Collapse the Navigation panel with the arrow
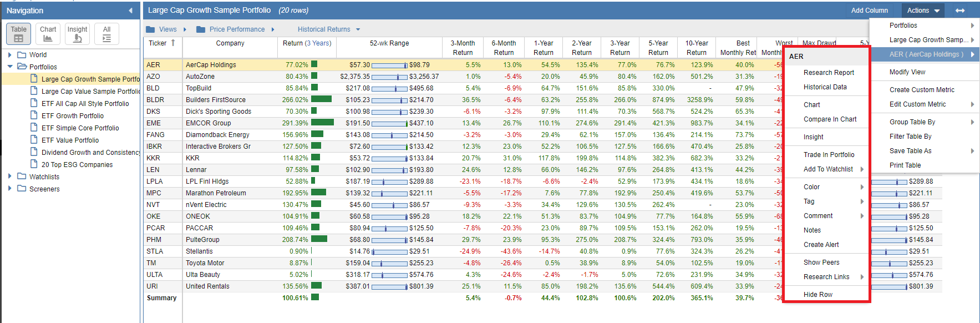Screen dimensions: 980x323 [x=131, y=11]
